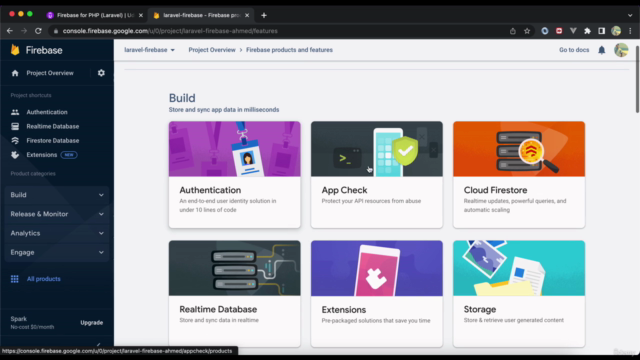The height and width of the screenshot is (360, 640).
Task: Open Realtime Database in sidebar shortcuts
Action: tap(53, 126)
